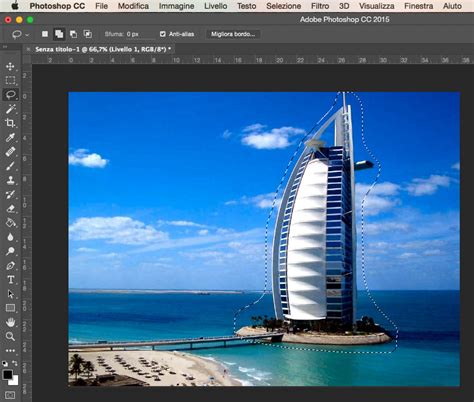Open the Lasso tool preset picker
474x402 pixels.
point(20,34)
